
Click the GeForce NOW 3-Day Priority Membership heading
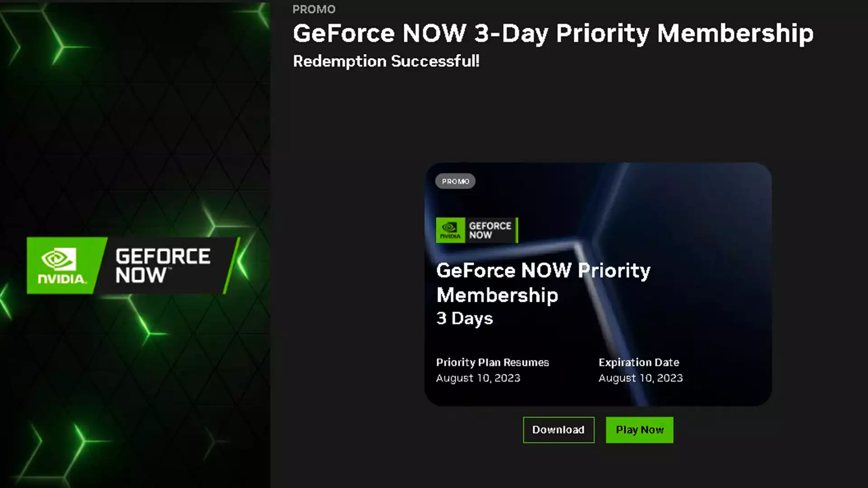553,33
